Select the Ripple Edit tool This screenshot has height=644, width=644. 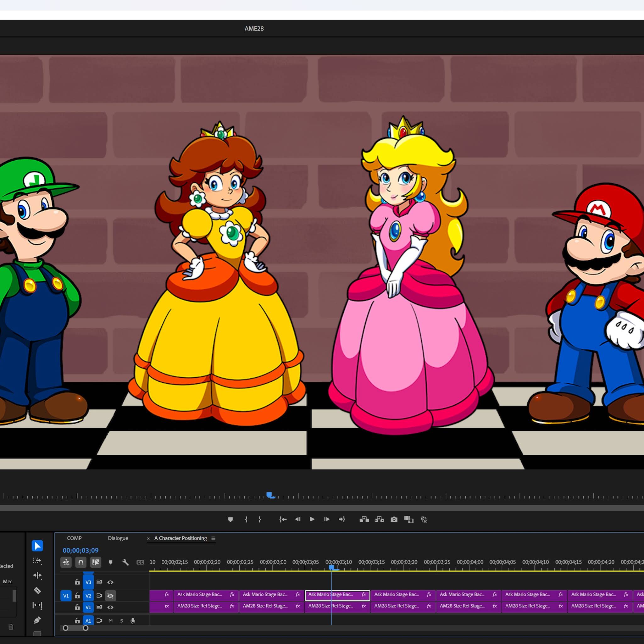coord(37,575)
